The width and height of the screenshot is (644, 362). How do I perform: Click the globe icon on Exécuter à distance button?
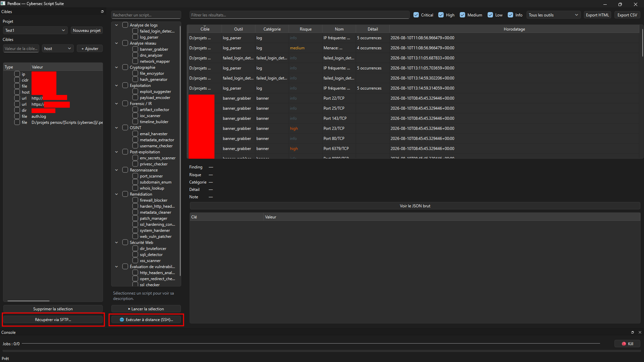(122, 320)
